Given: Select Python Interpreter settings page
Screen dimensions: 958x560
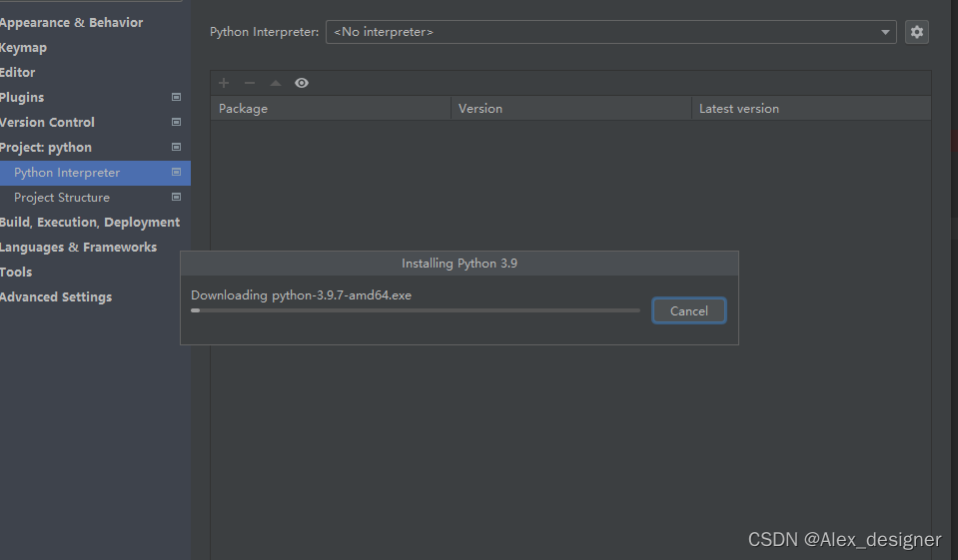Looking at the screenshot, I should [95, 173].
